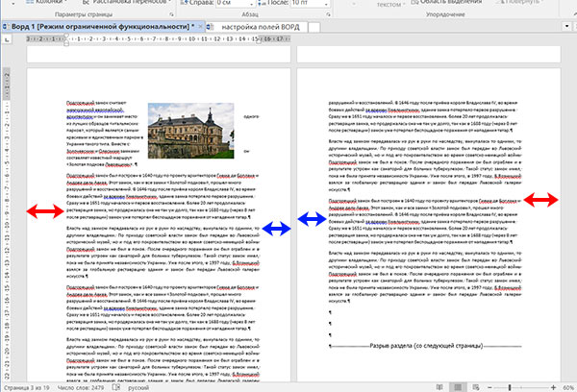This screenshot has height=392, width=577.
Task: Click the vertical ruler
Action: coord(7,225)
